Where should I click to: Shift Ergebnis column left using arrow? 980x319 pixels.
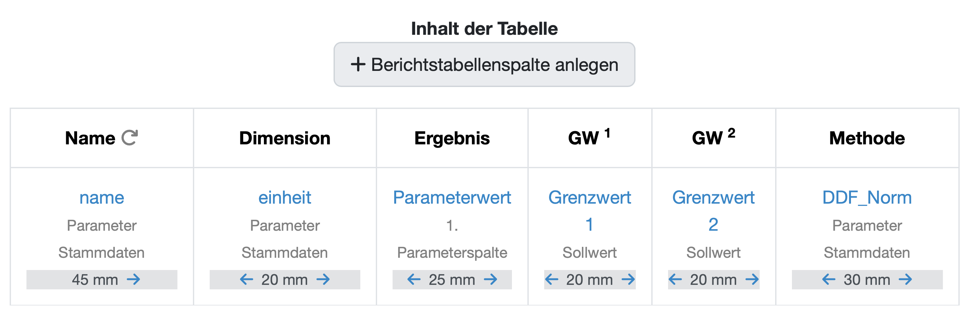(x=414, y=280)
